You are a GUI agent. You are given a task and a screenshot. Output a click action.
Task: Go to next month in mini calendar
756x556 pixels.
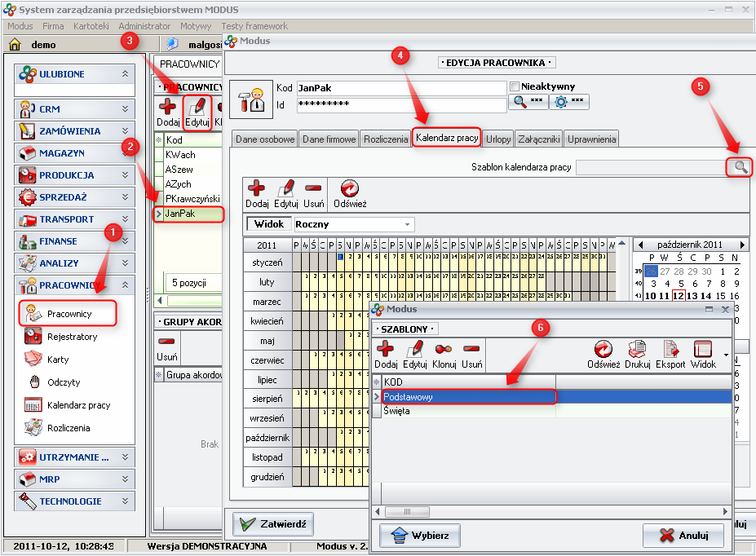(742, 245)
